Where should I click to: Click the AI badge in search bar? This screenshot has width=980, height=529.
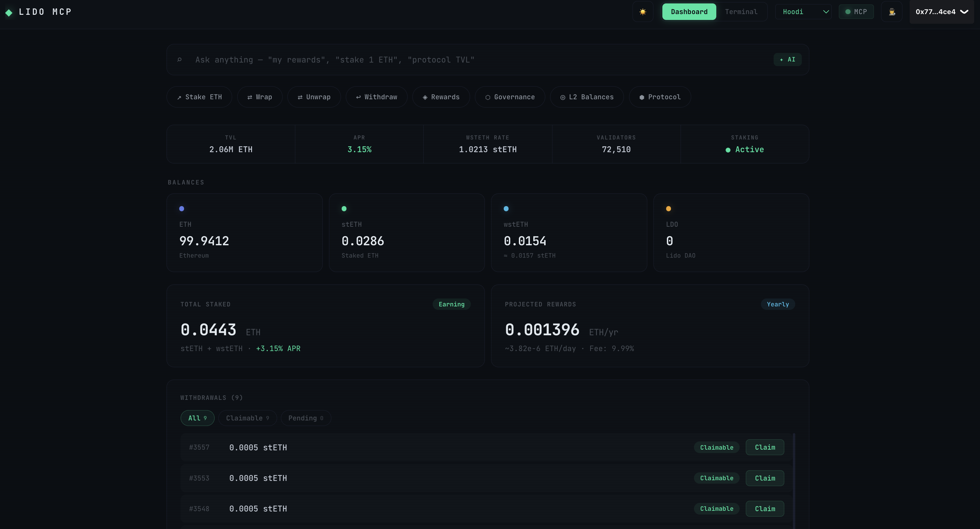coord(787,60)
